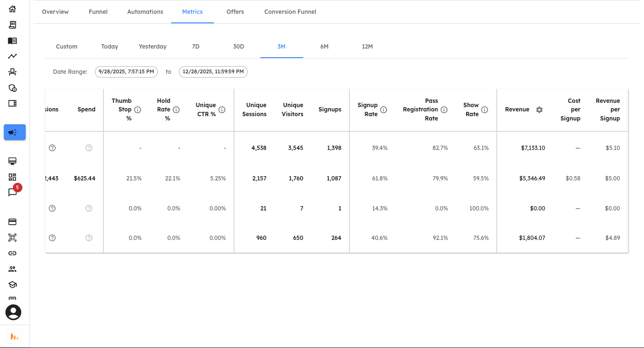Select the 7D time range filter
Viewport: 644px width, 348px height.
[x=195, y=46]
